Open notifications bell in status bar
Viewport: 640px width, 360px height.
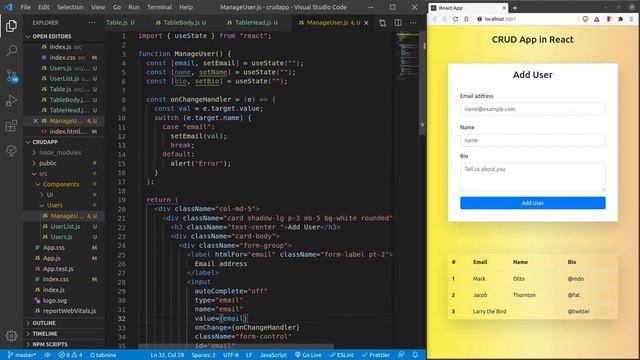click(x=415, y=355)
